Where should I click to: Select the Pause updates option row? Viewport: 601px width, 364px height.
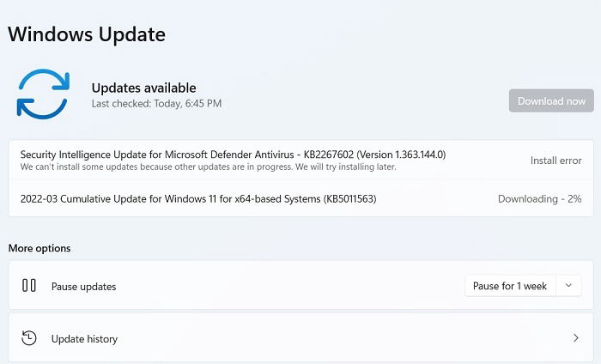pos(300,286)
